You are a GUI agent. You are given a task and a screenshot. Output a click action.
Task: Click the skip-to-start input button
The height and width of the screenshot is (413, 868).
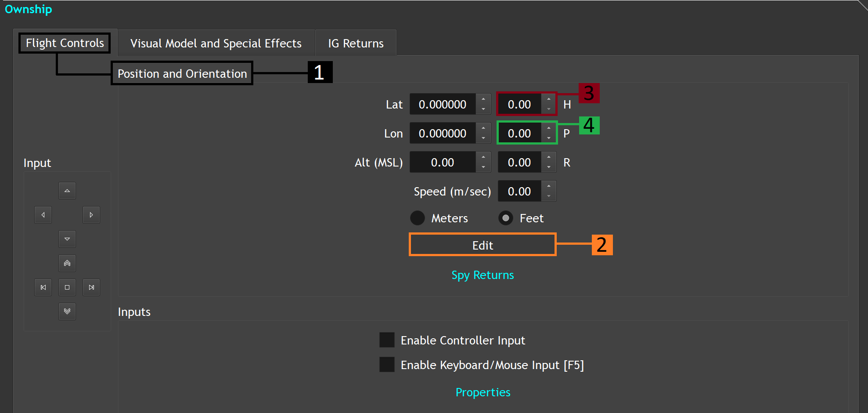pos(43,287)
